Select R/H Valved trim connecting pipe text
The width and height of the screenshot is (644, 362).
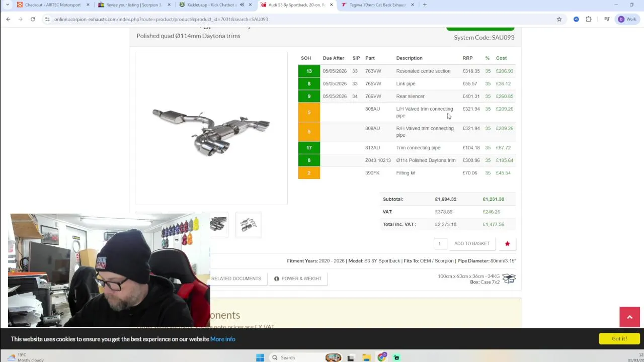coord(425,132)
